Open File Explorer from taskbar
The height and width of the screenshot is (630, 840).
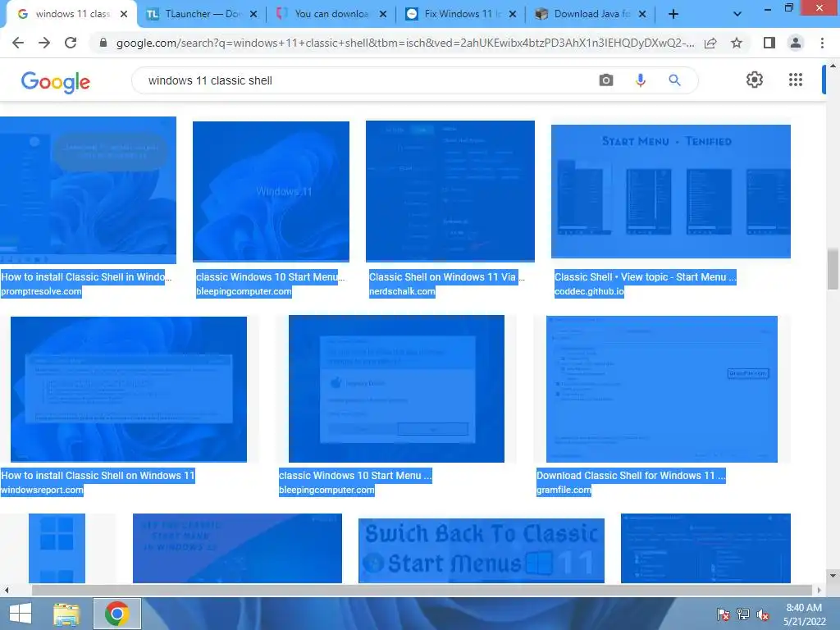[x=66, y=614]
